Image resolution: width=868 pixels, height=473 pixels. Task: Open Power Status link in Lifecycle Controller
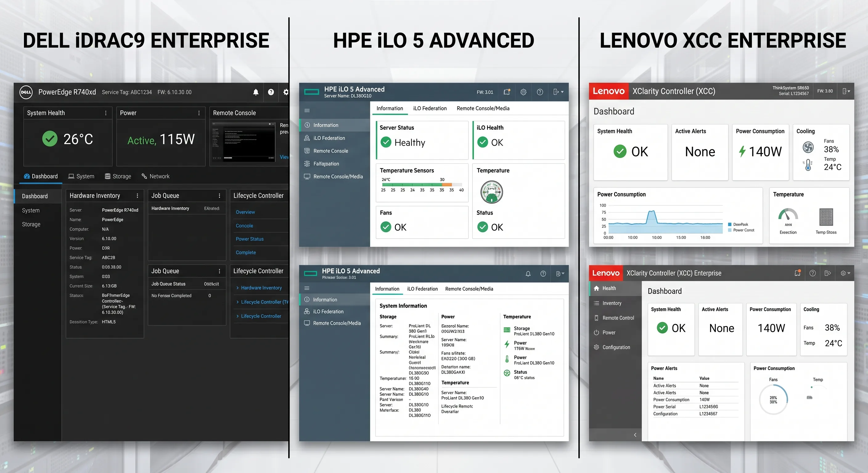pyautogui.click(x=250, y=239)
